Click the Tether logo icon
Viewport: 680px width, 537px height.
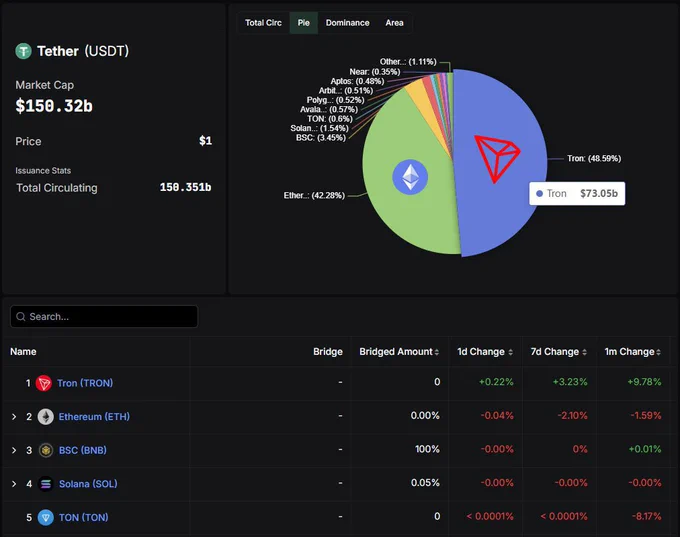click(23, 51)
